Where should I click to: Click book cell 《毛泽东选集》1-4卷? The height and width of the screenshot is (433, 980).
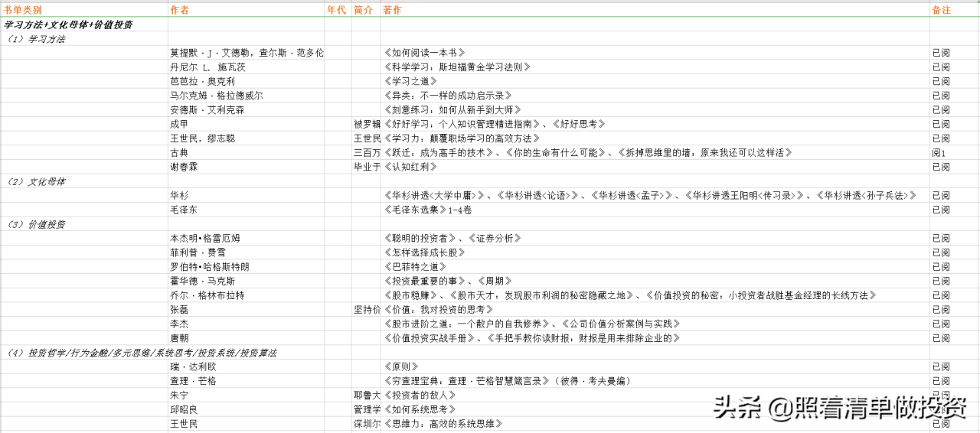coord(430,210)
